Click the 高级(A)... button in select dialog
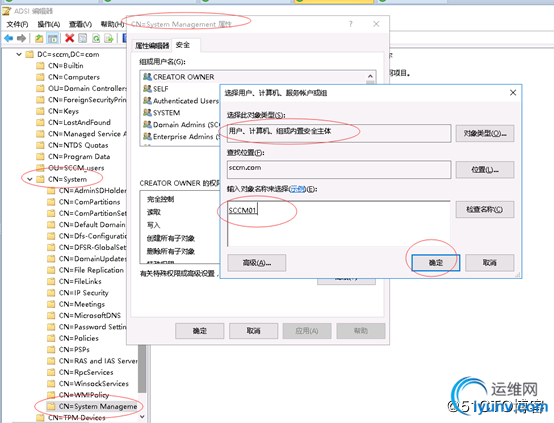 [257, 263]
